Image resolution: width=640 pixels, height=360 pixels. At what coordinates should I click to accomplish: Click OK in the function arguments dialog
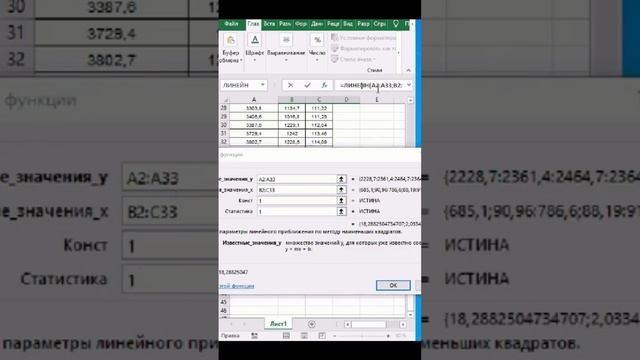click(x=393, y=285)
